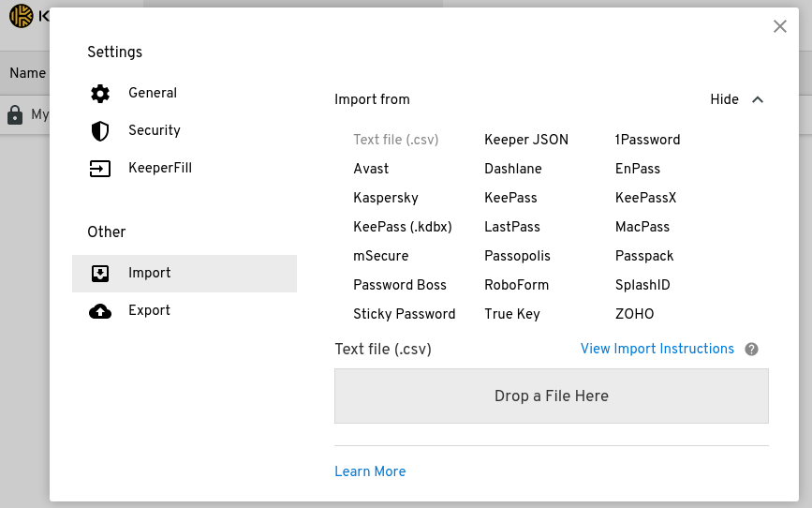Click the Import inbox icon
The image size is (812, 508).
pyautogui.click(x=100, y=274)
